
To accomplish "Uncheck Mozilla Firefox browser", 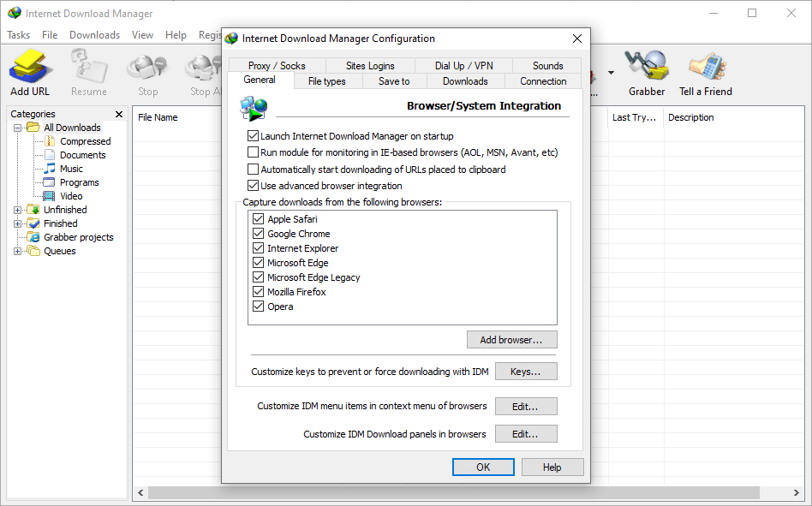I will (x=259, y=292).
